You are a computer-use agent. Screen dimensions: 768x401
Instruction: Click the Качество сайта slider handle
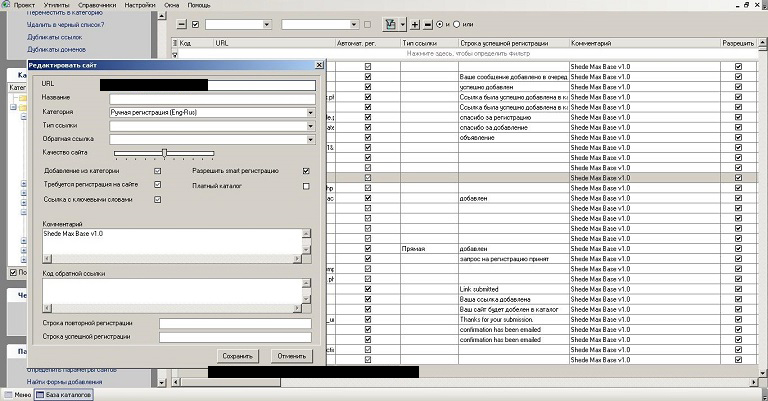[164, 153]
